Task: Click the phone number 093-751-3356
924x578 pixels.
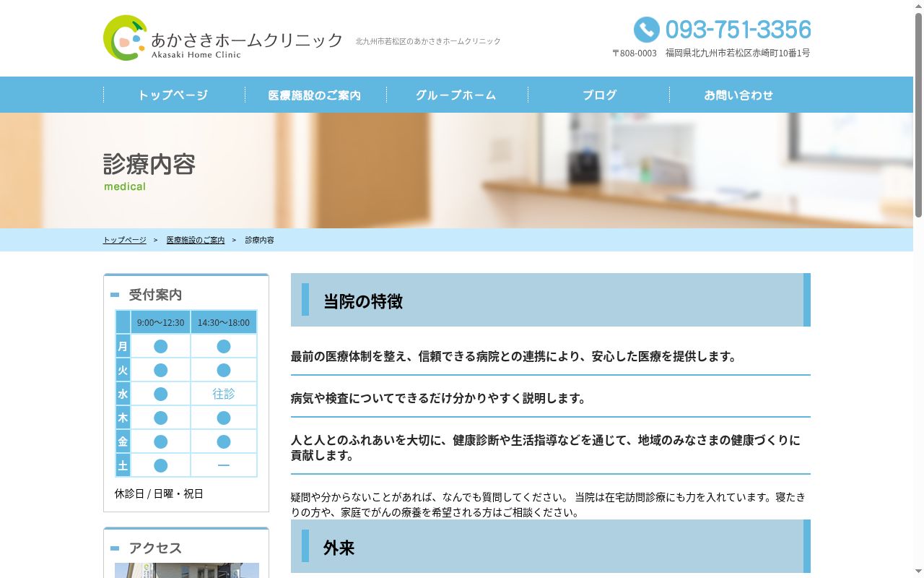Action: [x=738, y=30]
